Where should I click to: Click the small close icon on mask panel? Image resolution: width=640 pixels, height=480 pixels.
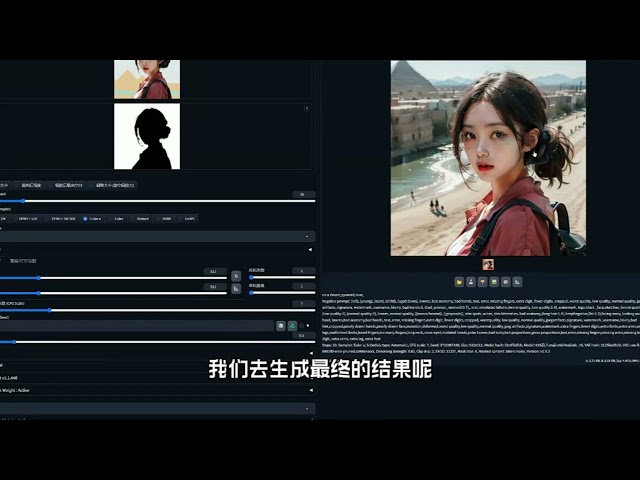click(307, 108)
